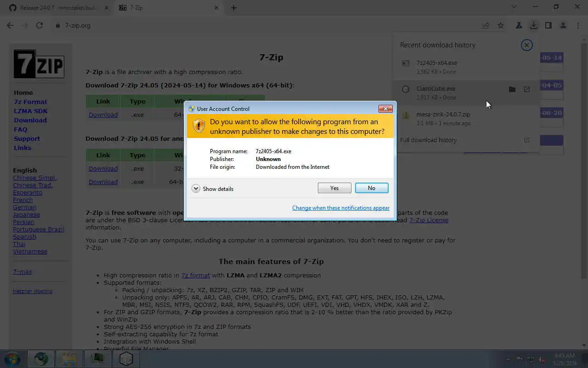Select French language link
588x368 pixels.
[x=23, y=200]
